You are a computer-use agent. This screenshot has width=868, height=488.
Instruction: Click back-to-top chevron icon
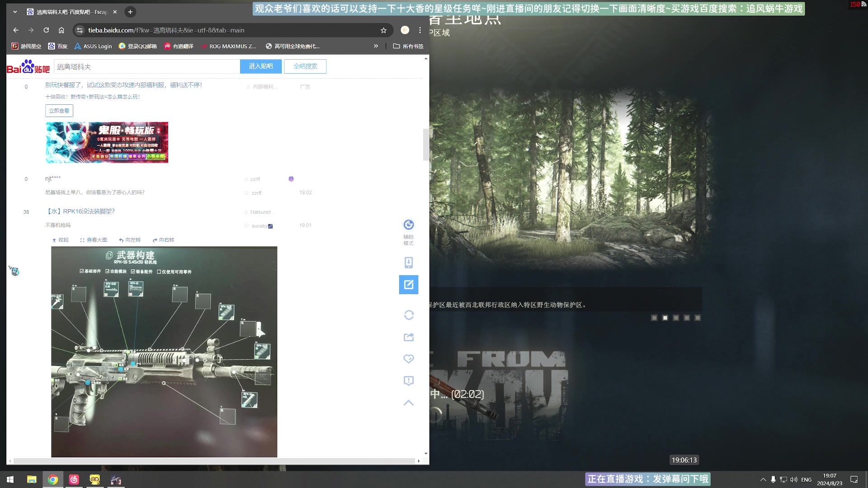pyautogui.click(x=409, y=403)
